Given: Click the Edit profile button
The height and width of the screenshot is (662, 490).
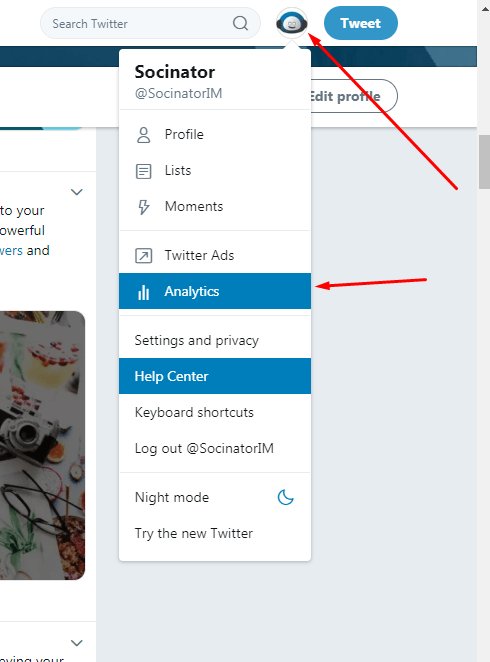Looking at the screenshot, I should tap(354, 96).
